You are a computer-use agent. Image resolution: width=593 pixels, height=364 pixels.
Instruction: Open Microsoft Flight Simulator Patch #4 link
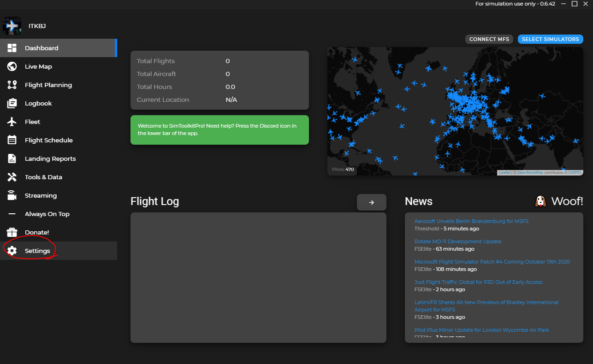point(492,262)
